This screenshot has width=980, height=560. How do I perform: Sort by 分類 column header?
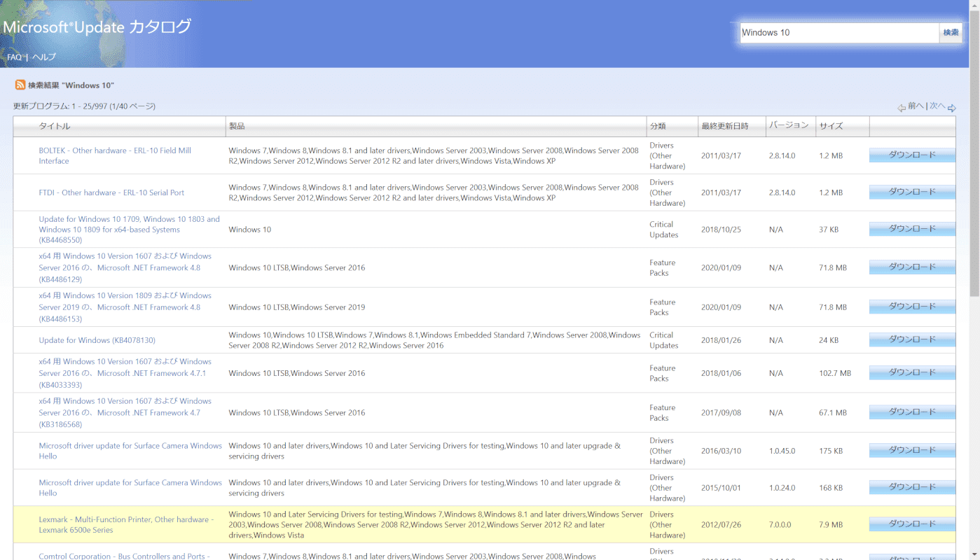[658, 126]
